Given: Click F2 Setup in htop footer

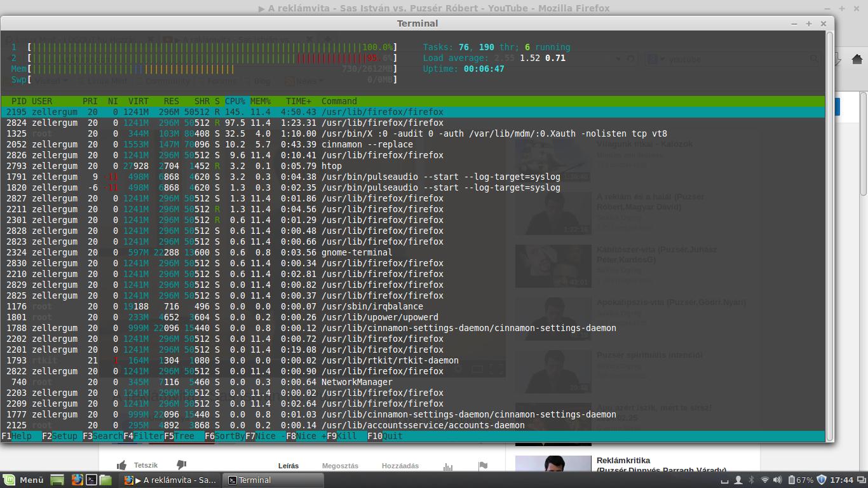Looking at the screenshot, I should click(62, 436).
